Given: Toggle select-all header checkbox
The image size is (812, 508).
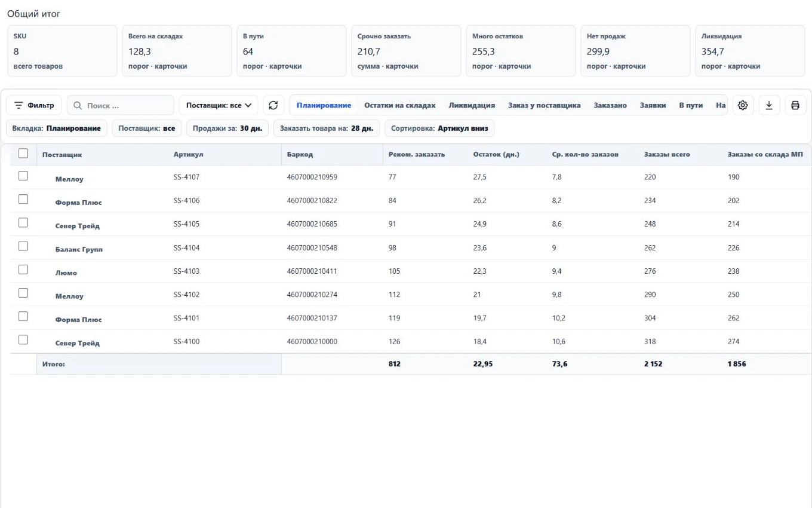Looking at the screenshot, I should coord(23,154).
